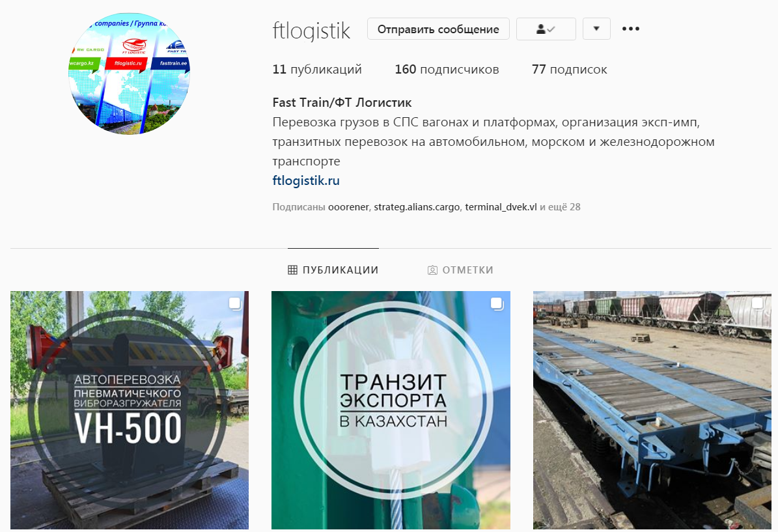
Task: View the 160 подписчиков list
Action: coord(447,70)
